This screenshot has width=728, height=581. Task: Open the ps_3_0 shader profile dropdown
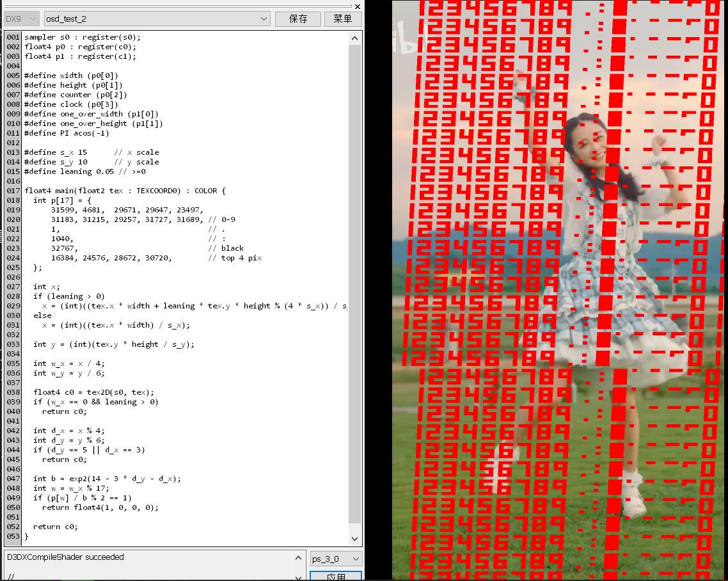coord(336,559)
